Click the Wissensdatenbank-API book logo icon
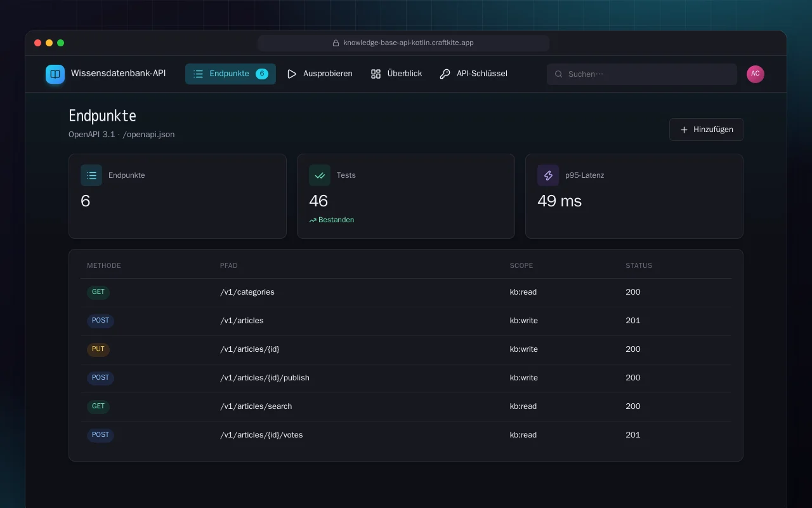 click(x=55, y=74)
